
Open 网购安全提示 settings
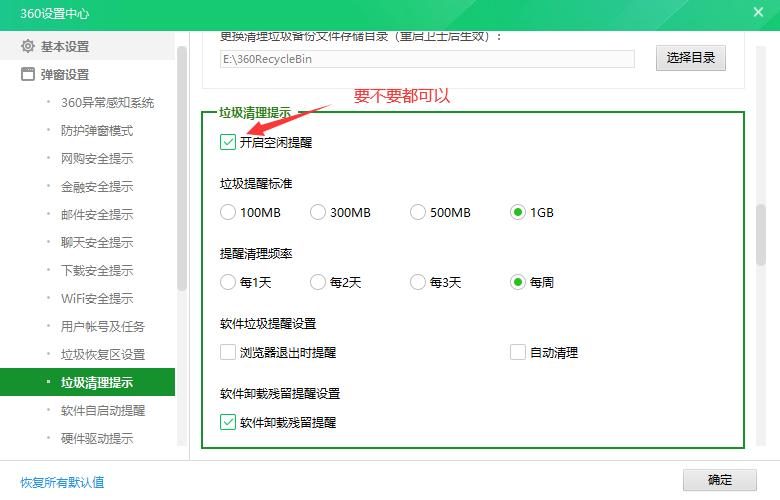tap(97, 158)
